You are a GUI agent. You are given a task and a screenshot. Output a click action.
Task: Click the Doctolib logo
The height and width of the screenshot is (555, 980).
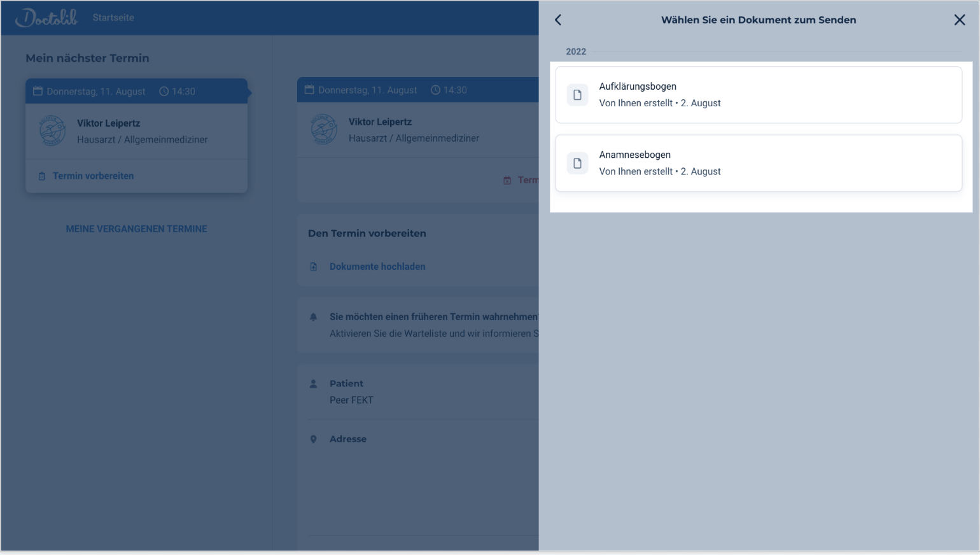[x=46, y=18]
